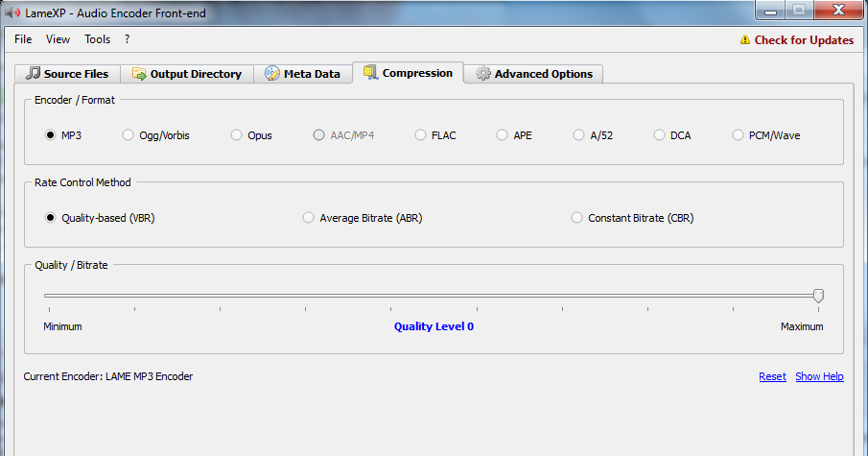The image size is (868, 456).
Task: Open the Meta Data tab
Action: click(303, 74)
